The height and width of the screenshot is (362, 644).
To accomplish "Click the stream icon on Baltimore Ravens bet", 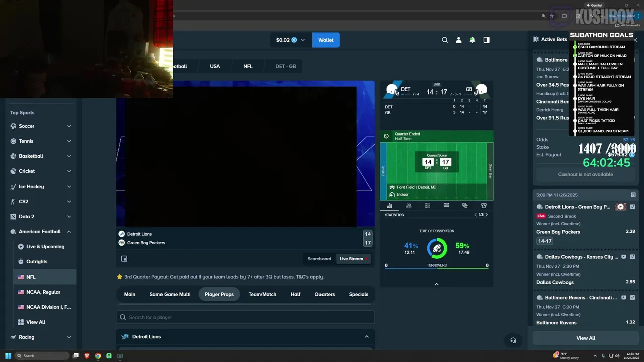I will 624,297.
